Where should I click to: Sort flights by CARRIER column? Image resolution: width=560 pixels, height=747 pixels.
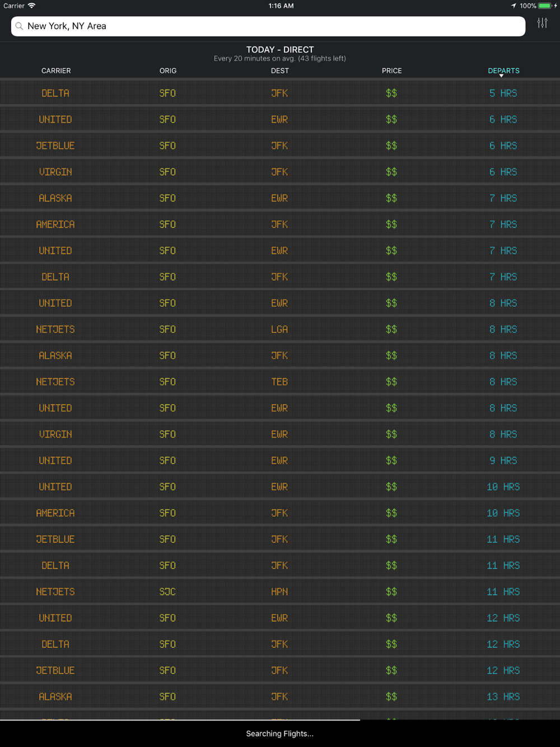tap(56, 71)
